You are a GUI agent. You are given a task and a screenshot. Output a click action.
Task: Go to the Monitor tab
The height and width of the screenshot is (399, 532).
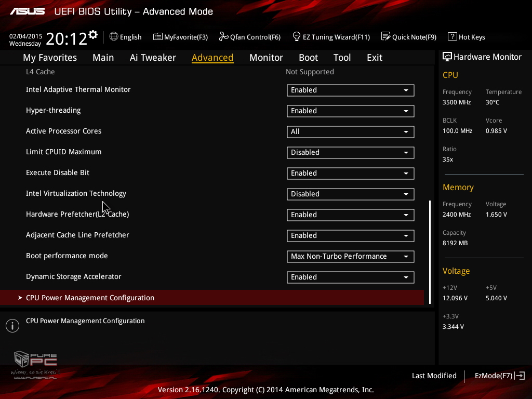pyautogui.click(x=266, y=58)
